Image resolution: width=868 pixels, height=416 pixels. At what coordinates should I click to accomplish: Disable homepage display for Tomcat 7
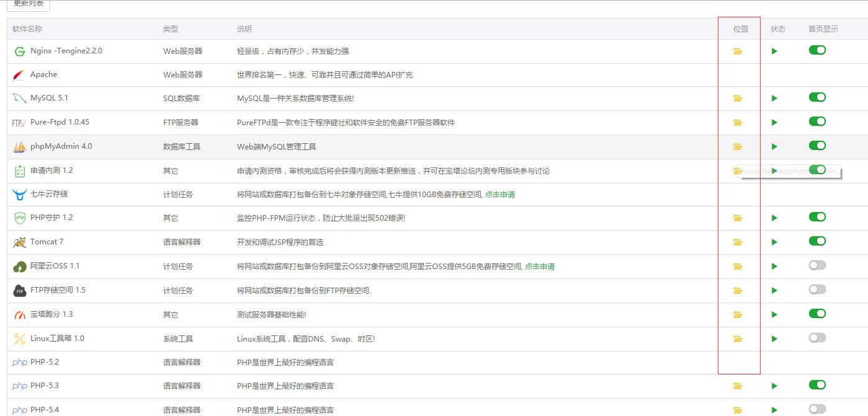(817, 241)
